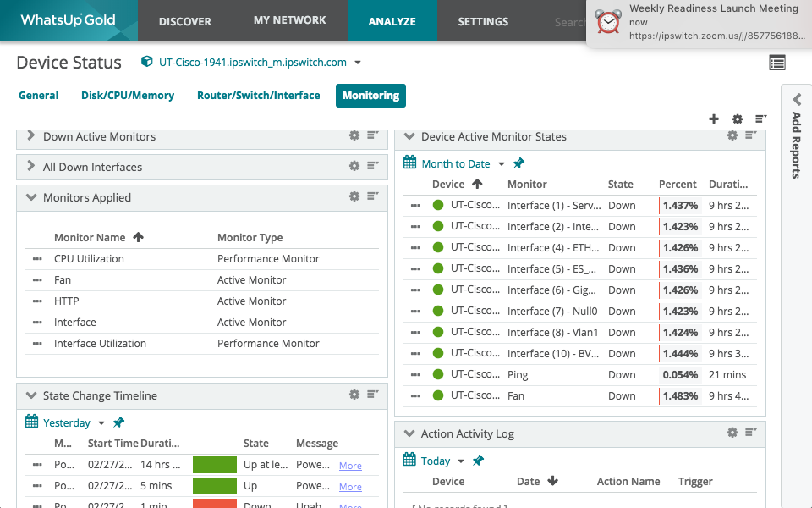The width and height of the screenshot is (812, 508).
Task: Click the gear icon in Device Active Monitor States
Action: (x=732, y=135)
